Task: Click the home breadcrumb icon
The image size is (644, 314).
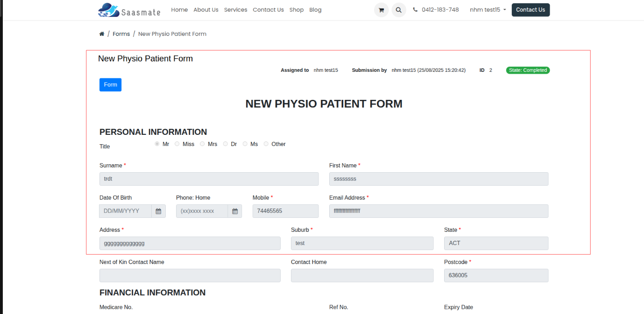Action: pos(102,34)
